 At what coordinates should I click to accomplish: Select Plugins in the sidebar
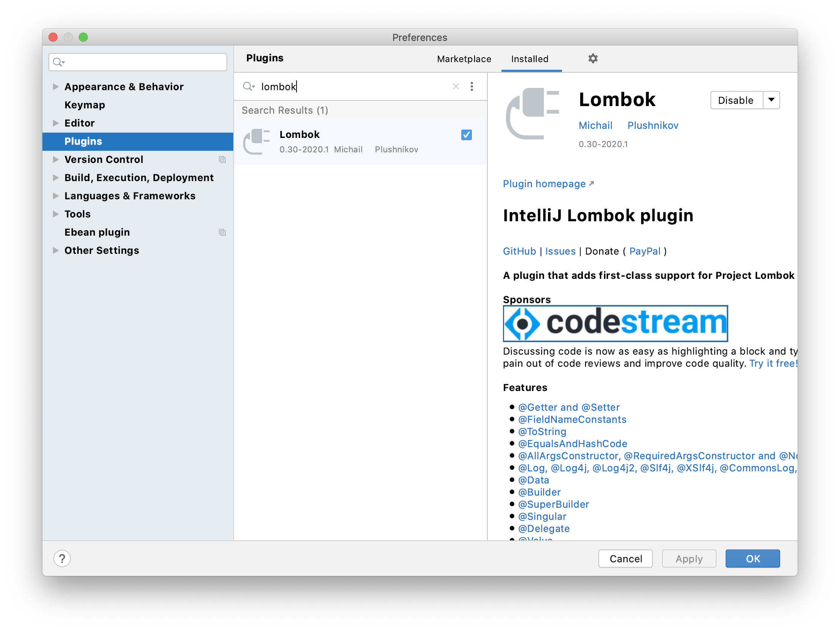(x=138, y=141)
